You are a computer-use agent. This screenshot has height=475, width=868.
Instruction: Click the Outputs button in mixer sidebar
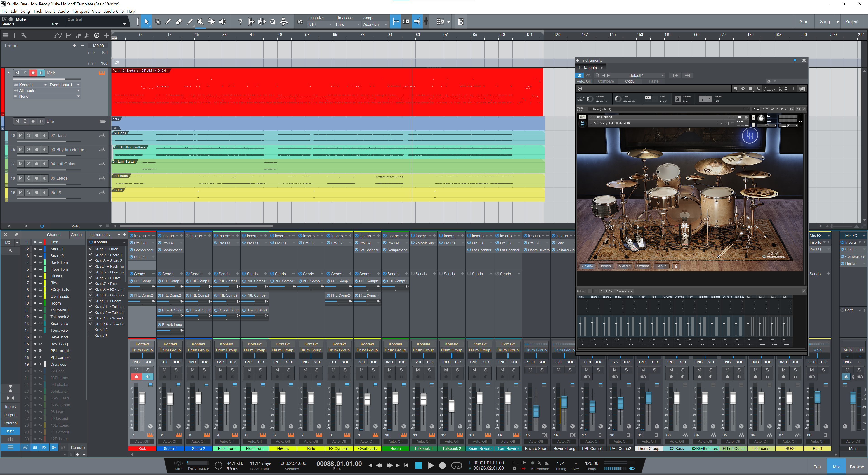click(10, 415)
